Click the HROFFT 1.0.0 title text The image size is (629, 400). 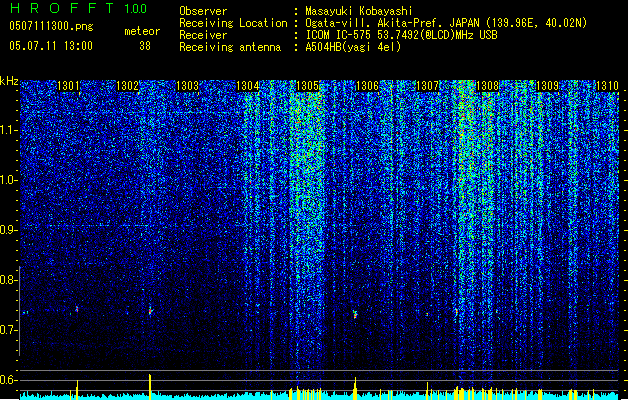[x=79, y=8]
